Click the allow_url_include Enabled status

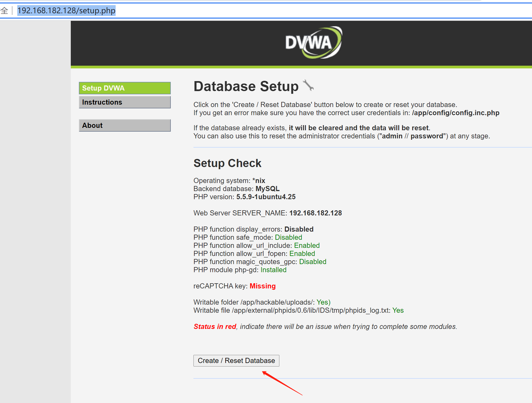pyautogui.click(x=307, y=245)
